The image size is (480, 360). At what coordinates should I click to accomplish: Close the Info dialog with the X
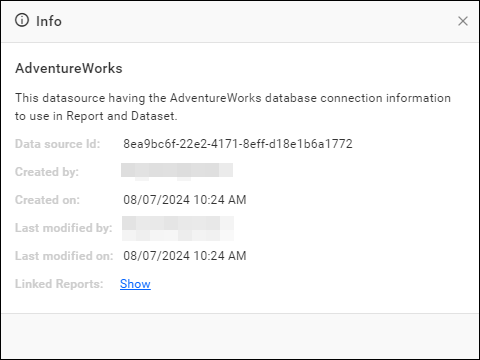click(x=463, y=21)
